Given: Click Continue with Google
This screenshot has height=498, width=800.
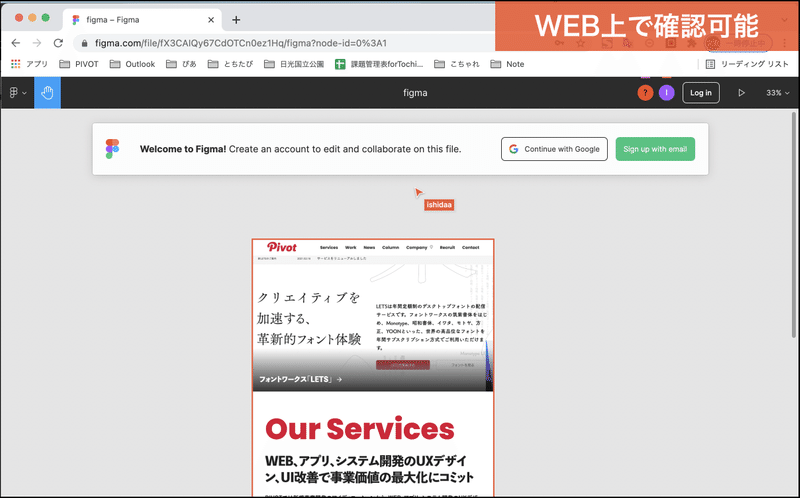Looking at the screenshot, I should 554,149.
